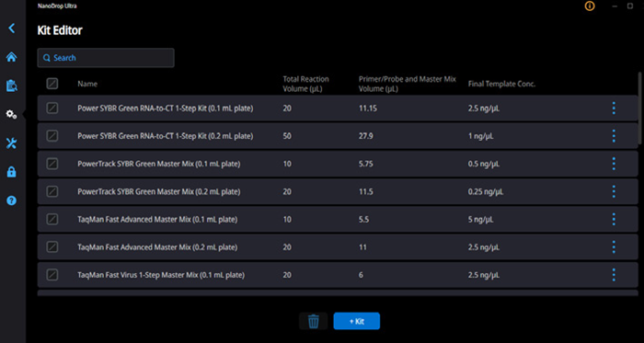
Task: Click the Kit Editor page title
Action: click(x=60, y=30)
